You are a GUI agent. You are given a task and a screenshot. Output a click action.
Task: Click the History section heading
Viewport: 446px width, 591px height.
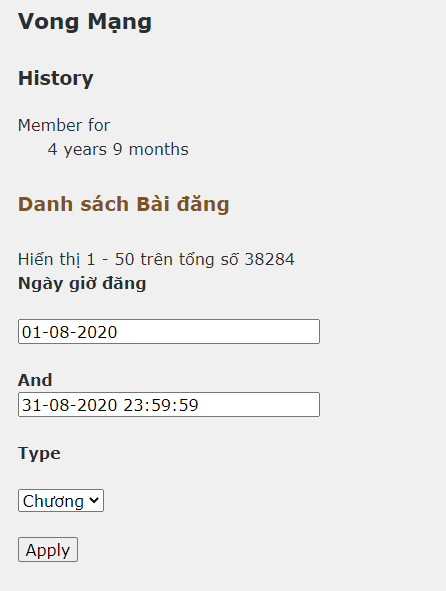pos(55,78)
